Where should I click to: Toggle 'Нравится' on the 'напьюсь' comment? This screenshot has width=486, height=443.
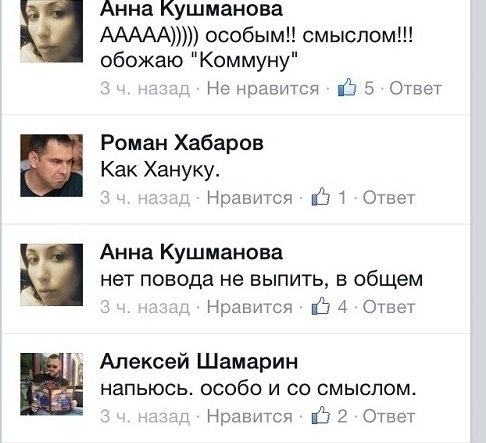(249, 416)
